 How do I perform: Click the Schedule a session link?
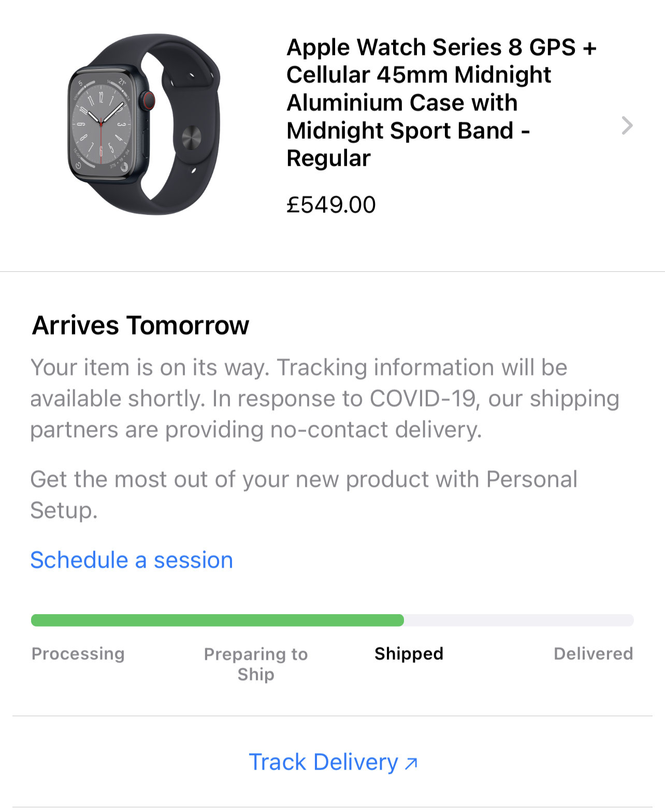[132, 560]
